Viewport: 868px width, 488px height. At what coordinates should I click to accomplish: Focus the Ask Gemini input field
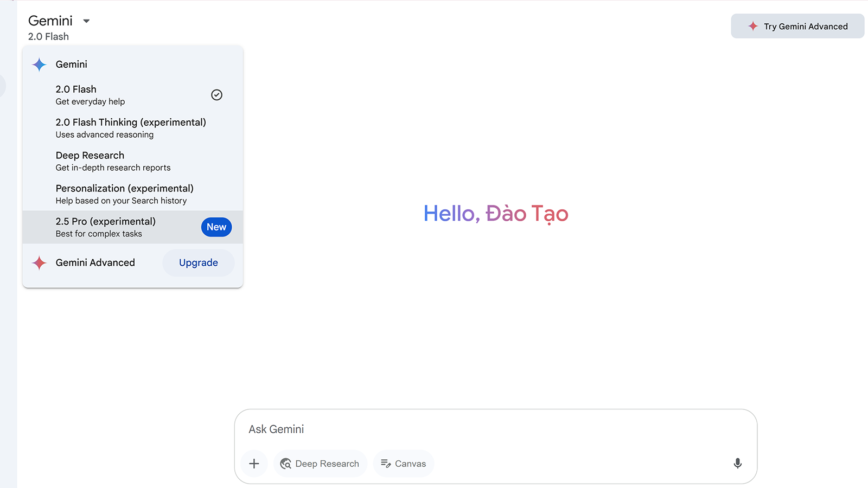click(495, 429)
